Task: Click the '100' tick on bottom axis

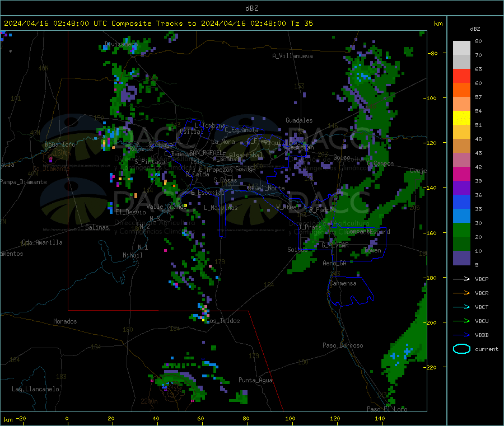Action: tap(290, 419)
